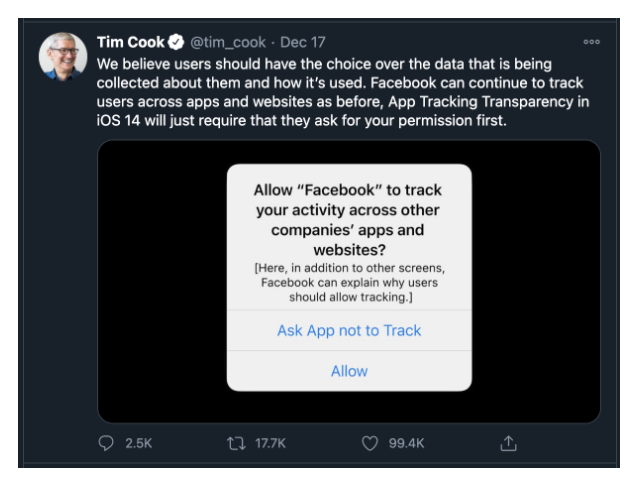Click the tweet's opening sentence "We believe users"
Image resolution: width=633 pixels, height=485 pixels.
pos(160,62)
